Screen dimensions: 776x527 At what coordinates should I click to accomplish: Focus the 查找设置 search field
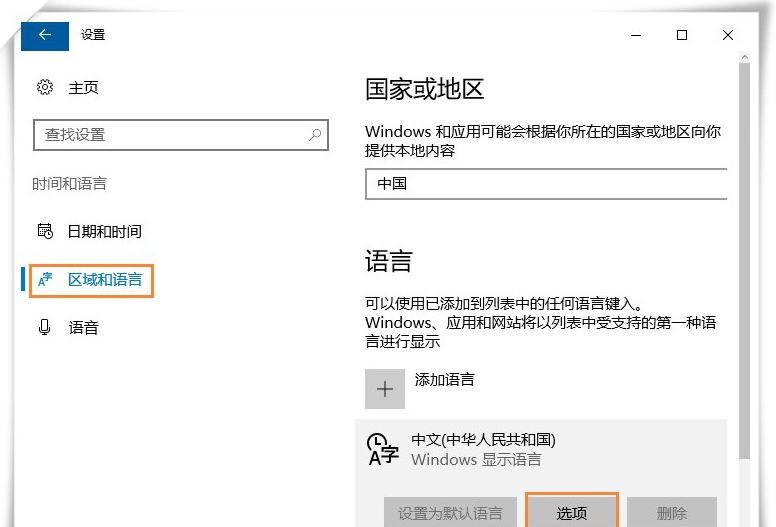[181, 135]
